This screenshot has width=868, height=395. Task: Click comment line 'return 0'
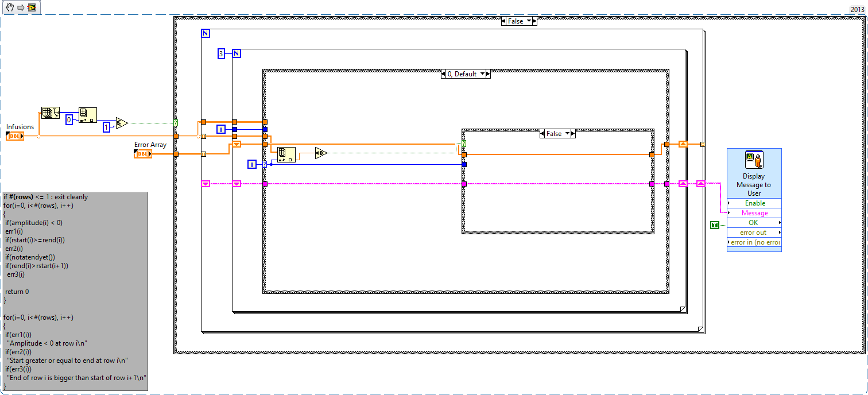click(17, 292)
